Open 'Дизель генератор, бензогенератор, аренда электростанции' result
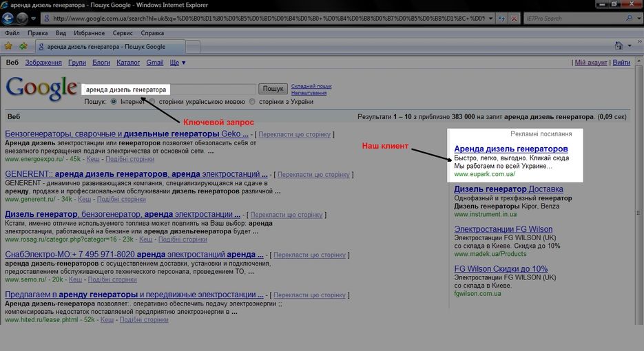Image resolution: width=644 pixels, height=351 pixels. click(123, 214)
